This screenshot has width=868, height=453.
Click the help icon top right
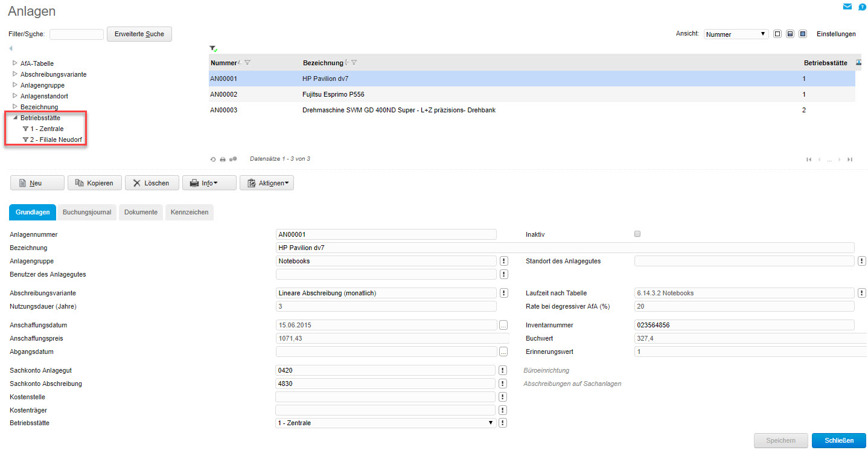(x=862, y=7)
